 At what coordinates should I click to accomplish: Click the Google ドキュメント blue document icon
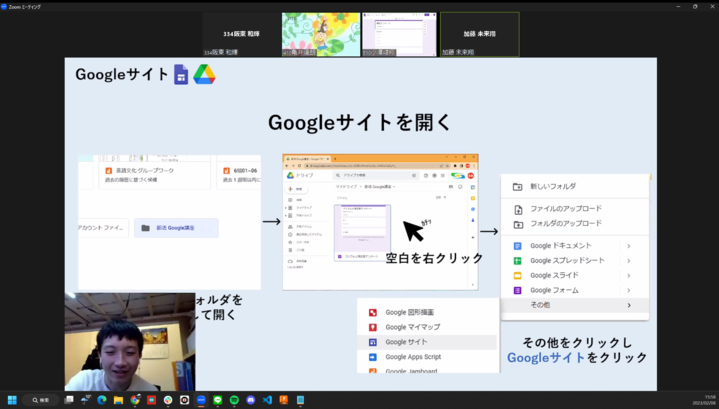[x=517, y=246]
